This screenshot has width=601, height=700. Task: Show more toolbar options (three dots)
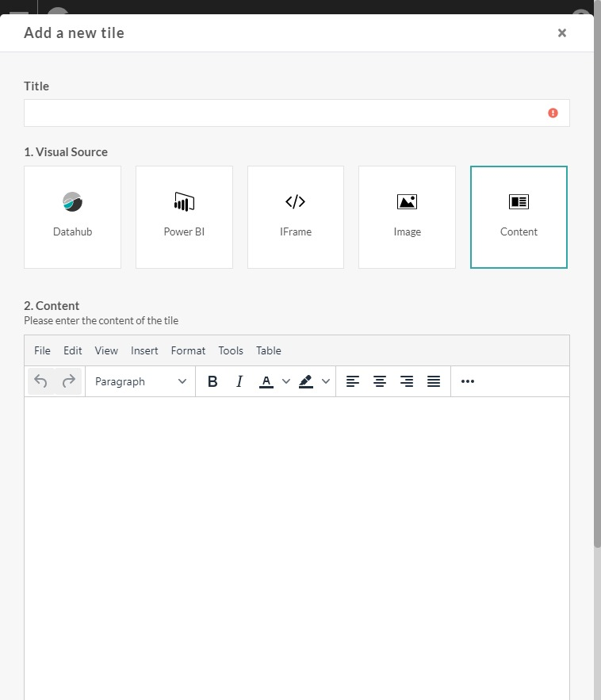(467, 381)
